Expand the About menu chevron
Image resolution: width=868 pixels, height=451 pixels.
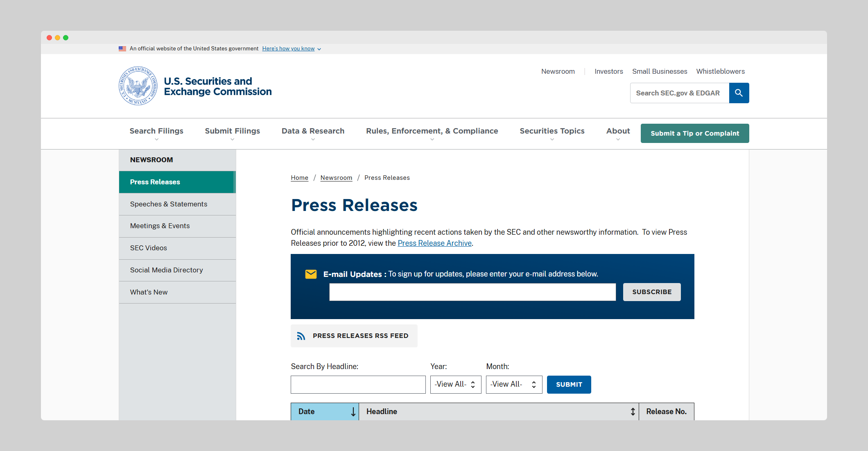click(618, 140)
